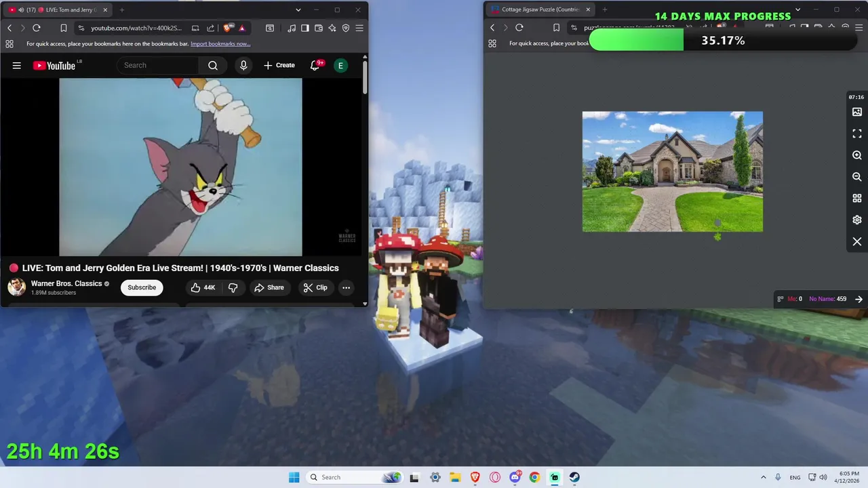868x488 pixels.
Task: Focus the YouTube search field
Action: pyautogui.click(x=159, y=65)
